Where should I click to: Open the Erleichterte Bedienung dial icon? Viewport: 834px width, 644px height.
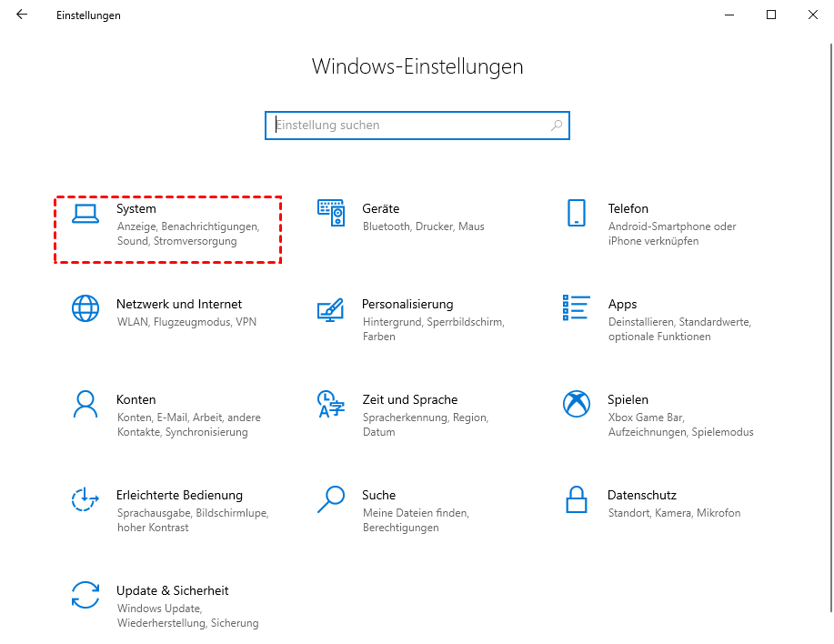[x=85, y=500]
